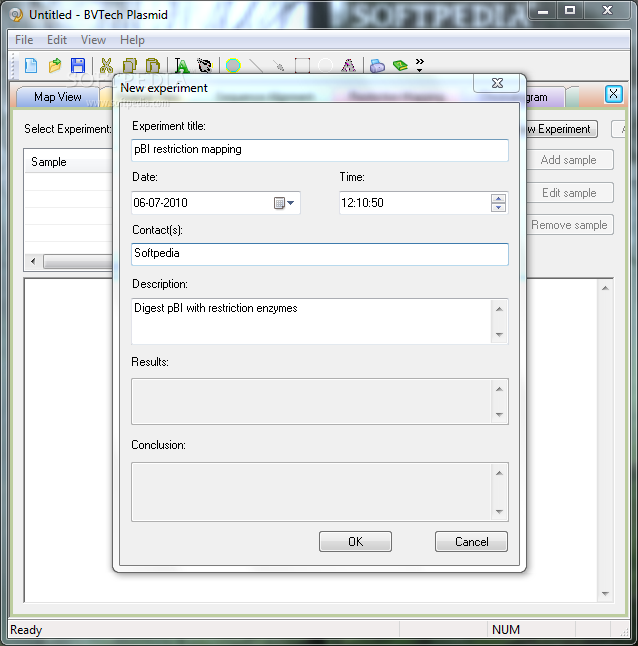Screen dimensions: 638x646
Task: Click inside the Conclusion text box
Action: point(311,492)
